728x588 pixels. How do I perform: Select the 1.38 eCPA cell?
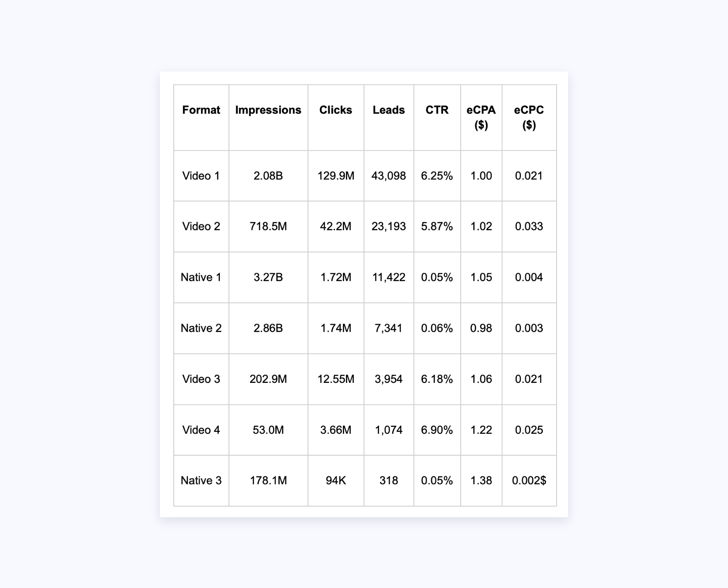(481, 481)
